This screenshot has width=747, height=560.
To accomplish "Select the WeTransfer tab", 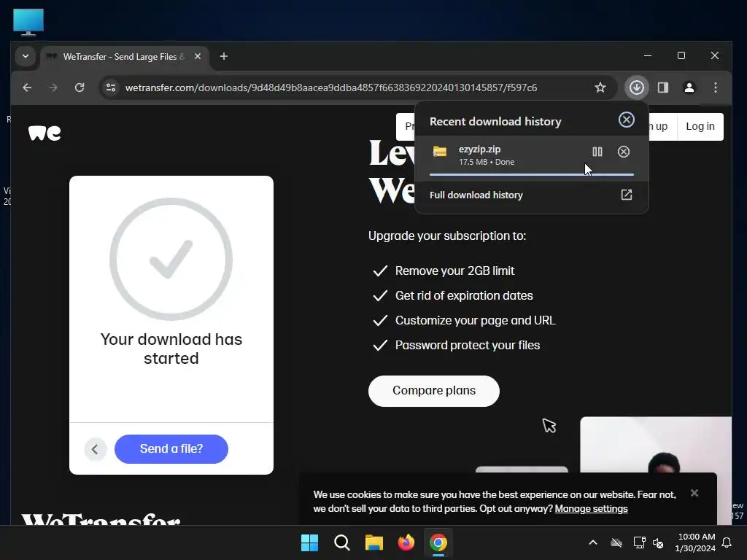I will [123, 57].
